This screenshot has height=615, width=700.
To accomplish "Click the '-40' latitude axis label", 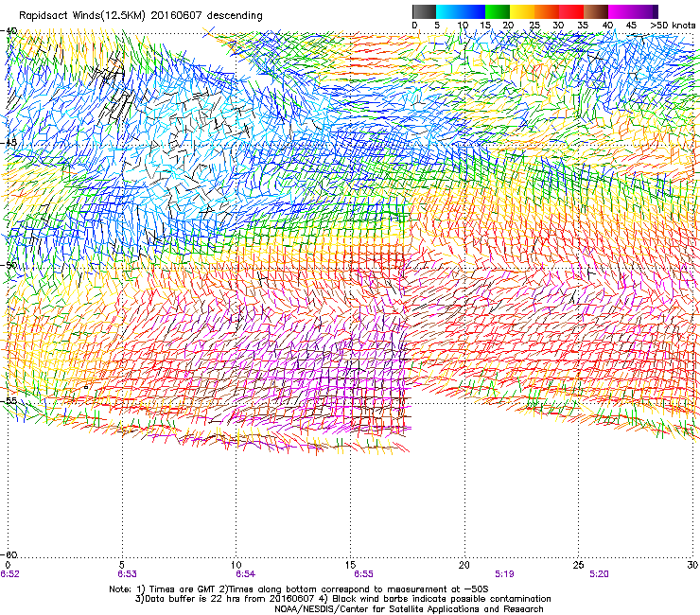I will tap(9, 31).
